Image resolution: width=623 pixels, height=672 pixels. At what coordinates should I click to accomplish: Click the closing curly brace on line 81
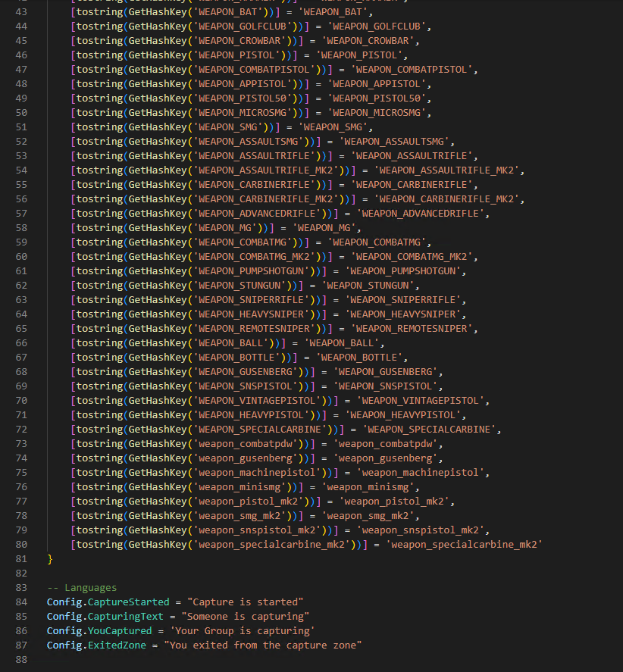pos(50,559)
